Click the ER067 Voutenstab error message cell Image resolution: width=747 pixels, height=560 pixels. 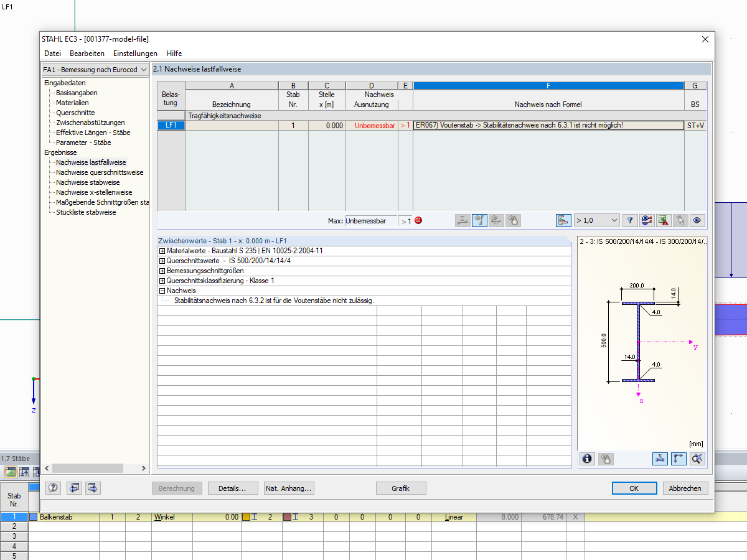pos(548,125)
